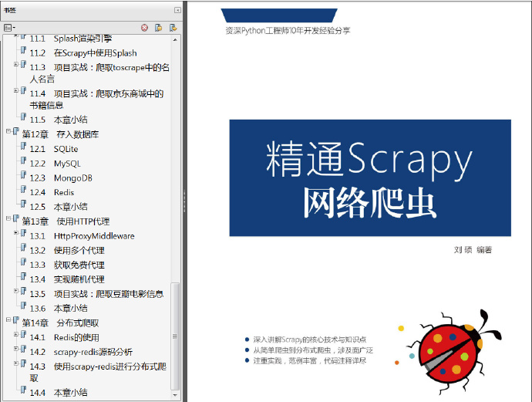The image size is (532, 402).
Task: Click the panel splitter grip handle
Action: pos(184,201)
